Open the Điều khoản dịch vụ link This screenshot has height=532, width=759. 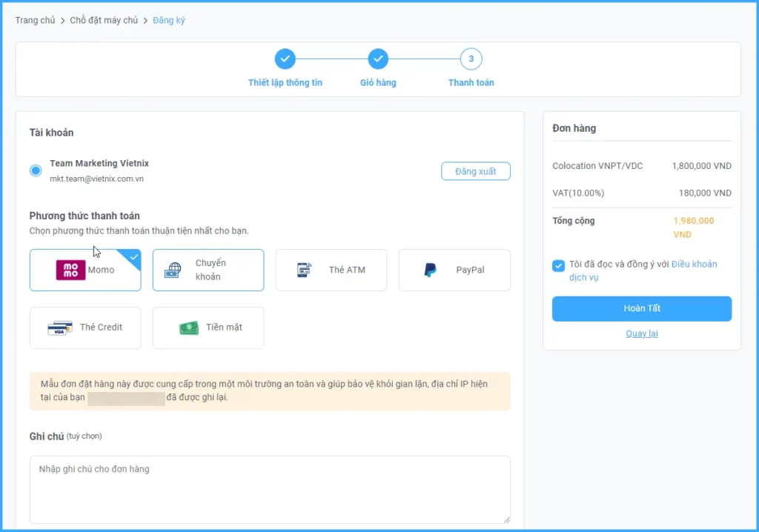(x=694, y=265)
